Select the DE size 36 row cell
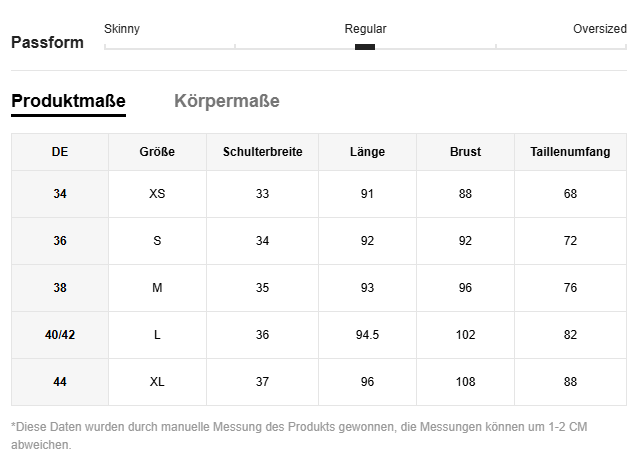Viewport: 638px width, 457px height. 60,241
